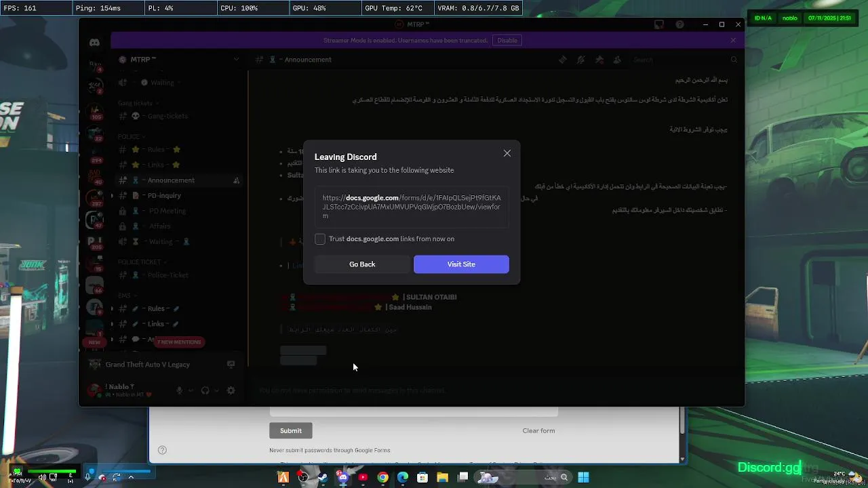Screen dimensions: 868x488
Task: Open Pinned Messages in the channel header
Action: 599,60
